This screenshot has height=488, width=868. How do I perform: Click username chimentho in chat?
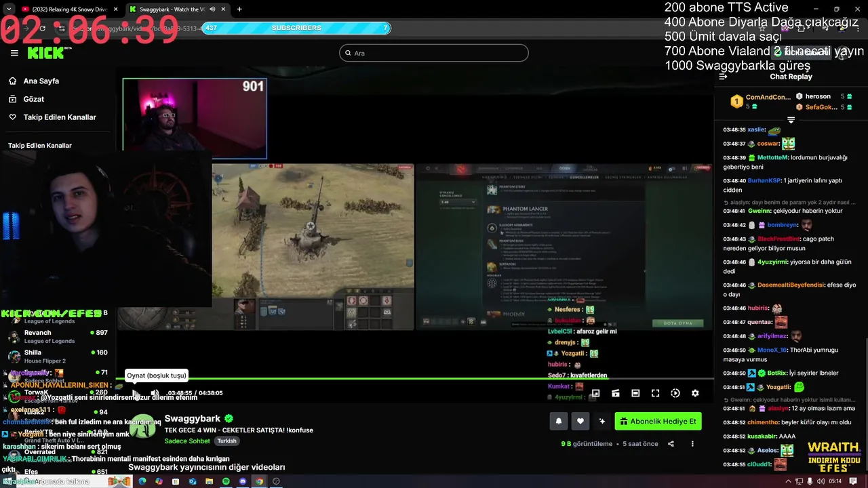pyautogui.click(x=763, y=422)
